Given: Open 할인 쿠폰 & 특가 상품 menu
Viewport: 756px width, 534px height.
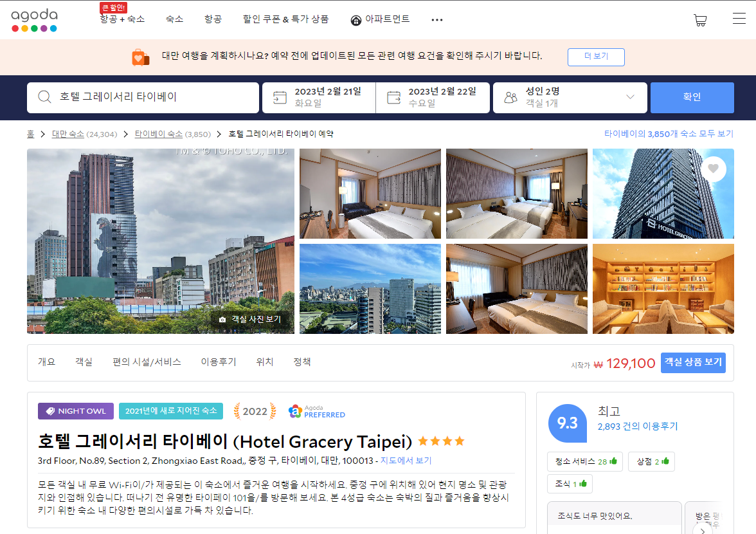Looking at the screenshot, I should pos(285,19).
